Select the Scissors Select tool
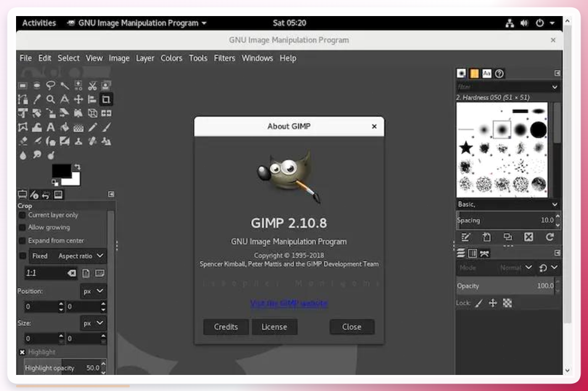 (92, 85)
